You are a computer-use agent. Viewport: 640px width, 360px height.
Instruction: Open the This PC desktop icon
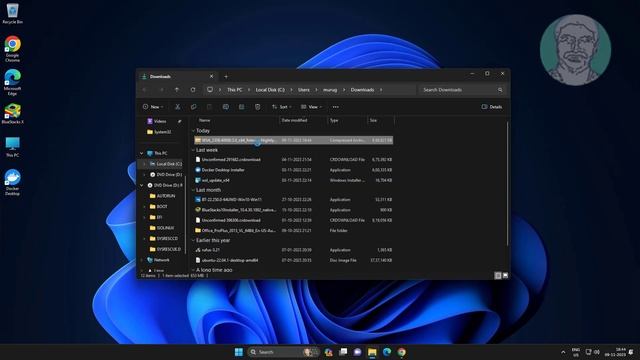point(12,147)
